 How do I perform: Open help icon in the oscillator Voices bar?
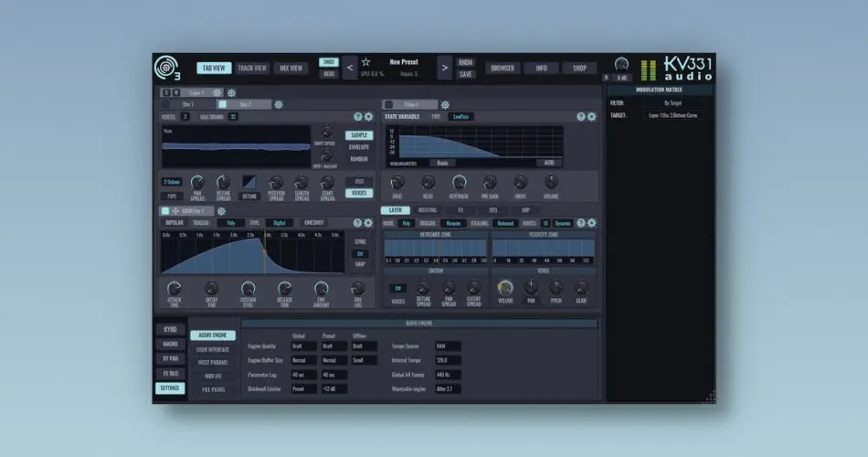357,117
